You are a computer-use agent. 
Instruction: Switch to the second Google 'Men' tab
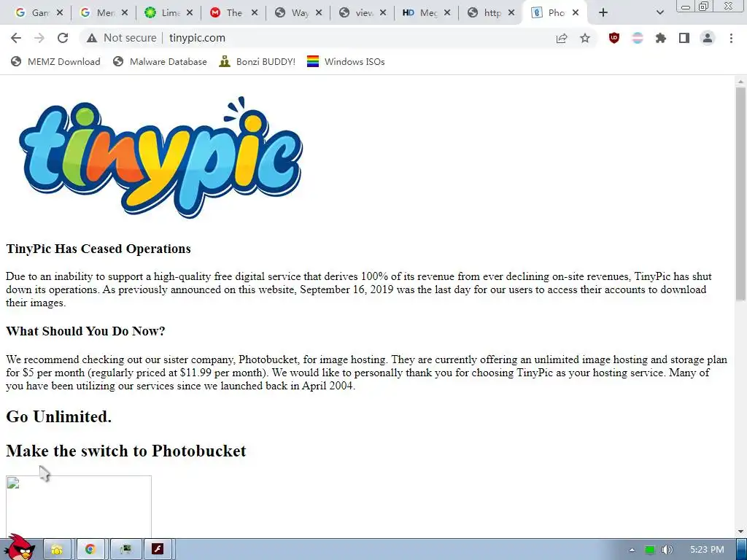[x=98, y=13]
